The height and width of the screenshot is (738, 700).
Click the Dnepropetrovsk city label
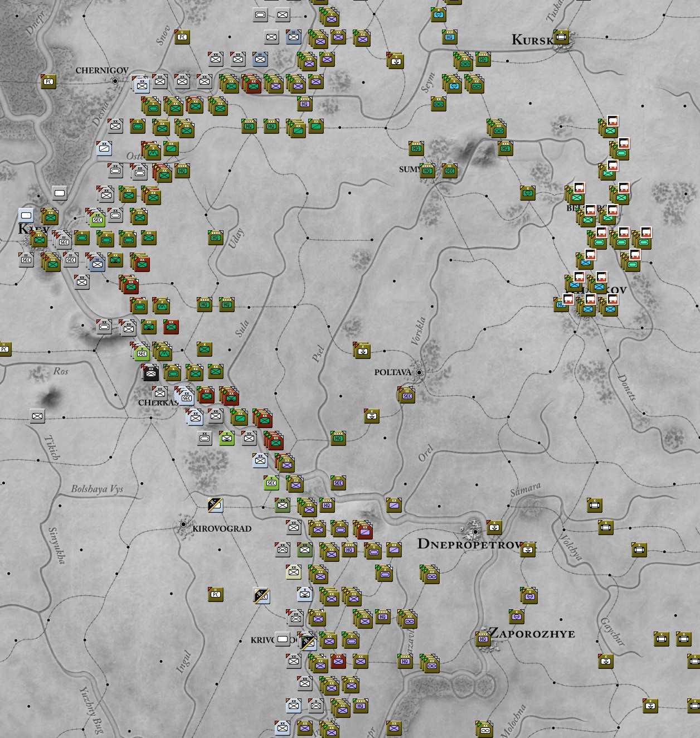[476, 544]
